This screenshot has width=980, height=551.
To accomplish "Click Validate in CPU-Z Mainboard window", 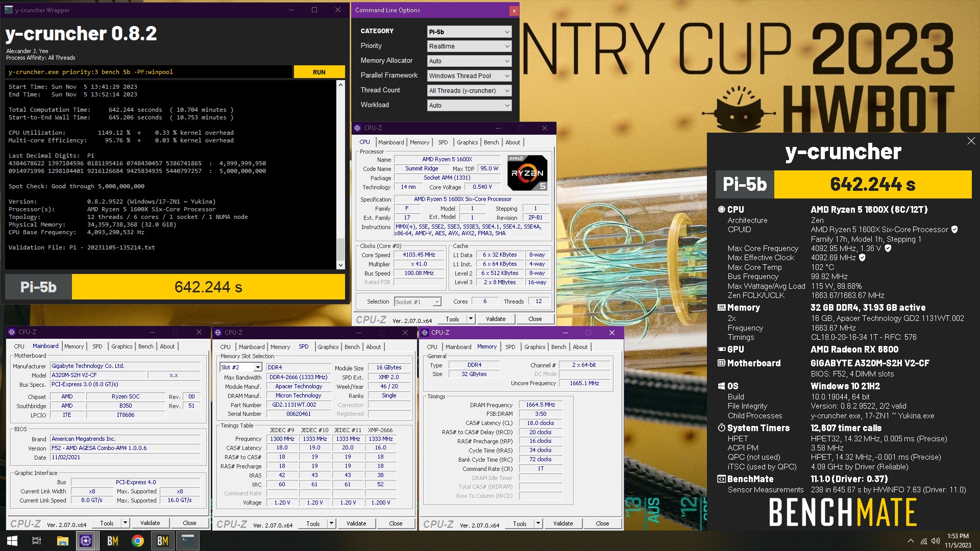I will click(x=150, y=523).
